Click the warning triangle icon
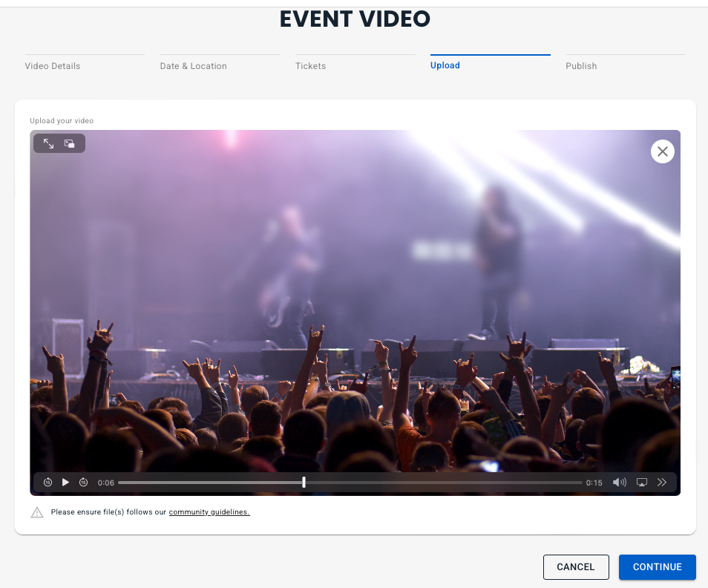The image size is (708, 588). coord(37,512)
